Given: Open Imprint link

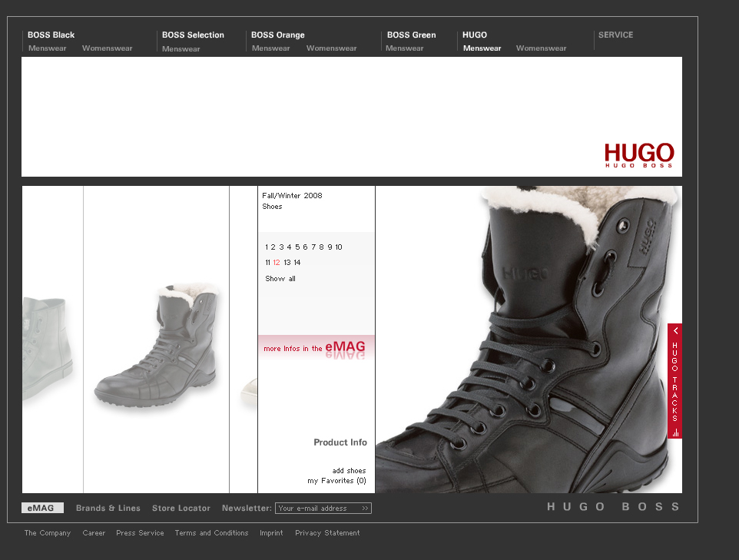Looking at the screenshot, I should pyautogui.click(x=271, y=532).
